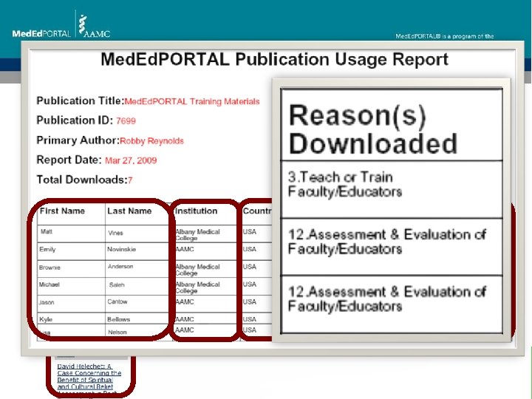Select last name cell 'Nelson'

point(117,332)
